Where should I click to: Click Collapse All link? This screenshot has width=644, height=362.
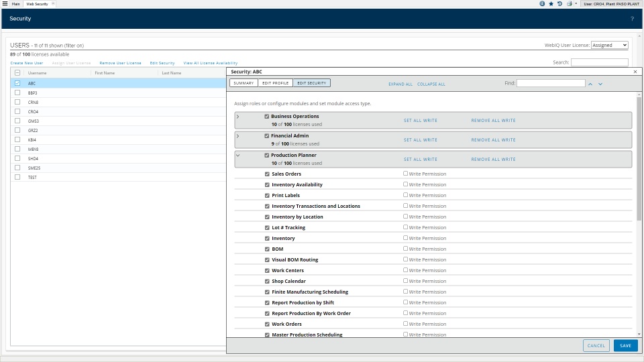coord(431,84)
